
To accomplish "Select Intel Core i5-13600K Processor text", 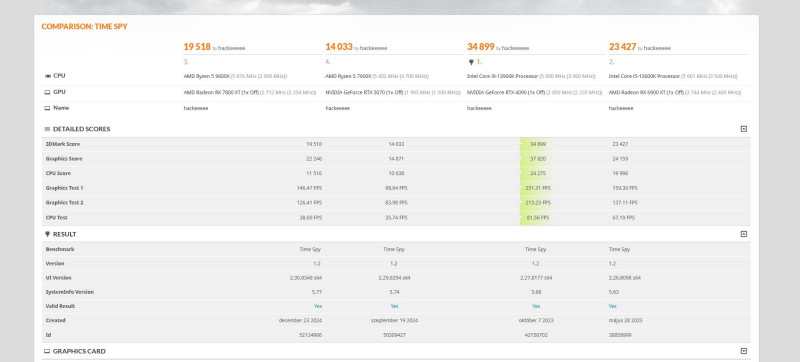I will tap(644, 76).
